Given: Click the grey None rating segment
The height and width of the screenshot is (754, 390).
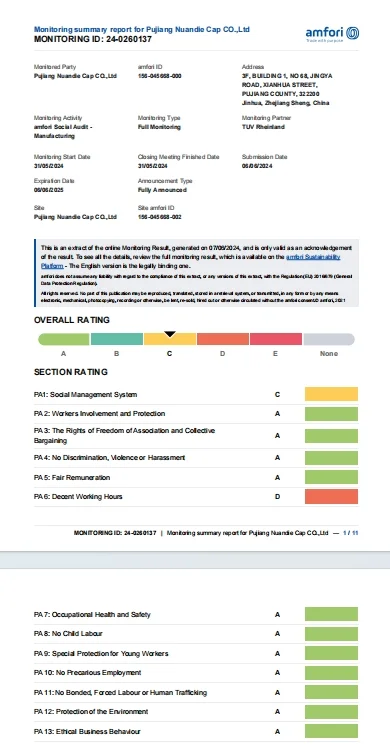Looking at the screenshot, I should [329, 339].
